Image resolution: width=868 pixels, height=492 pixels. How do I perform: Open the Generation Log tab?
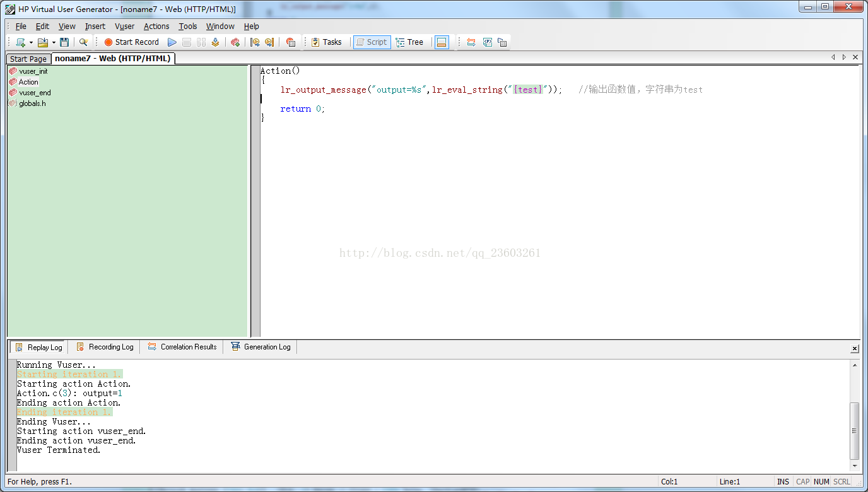(261, 347)
